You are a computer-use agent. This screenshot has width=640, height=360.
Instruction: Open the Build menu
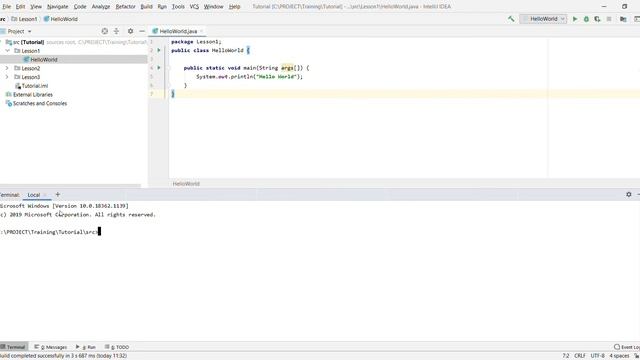coord(146,7)
